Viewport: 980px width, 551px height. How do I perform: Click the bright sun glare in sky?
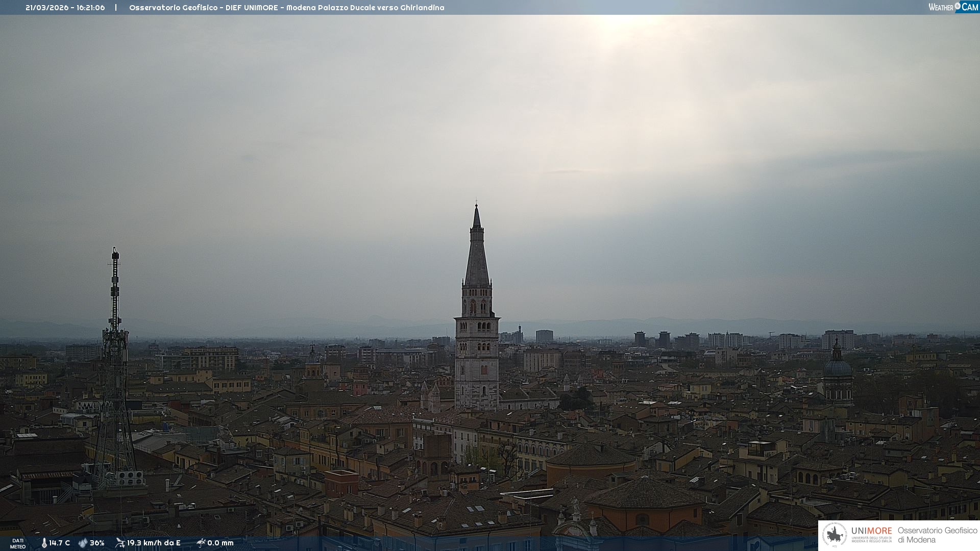(620, 26)
